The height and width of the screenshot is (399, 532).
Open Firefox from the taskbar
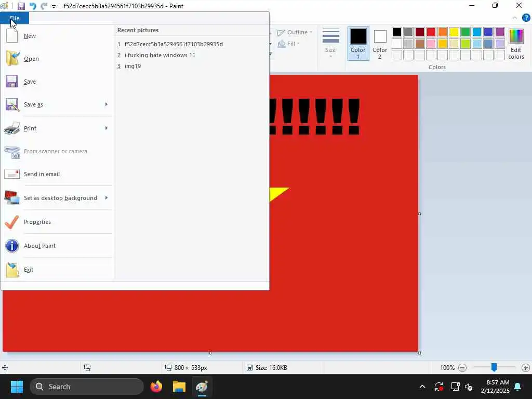point(156,387)
